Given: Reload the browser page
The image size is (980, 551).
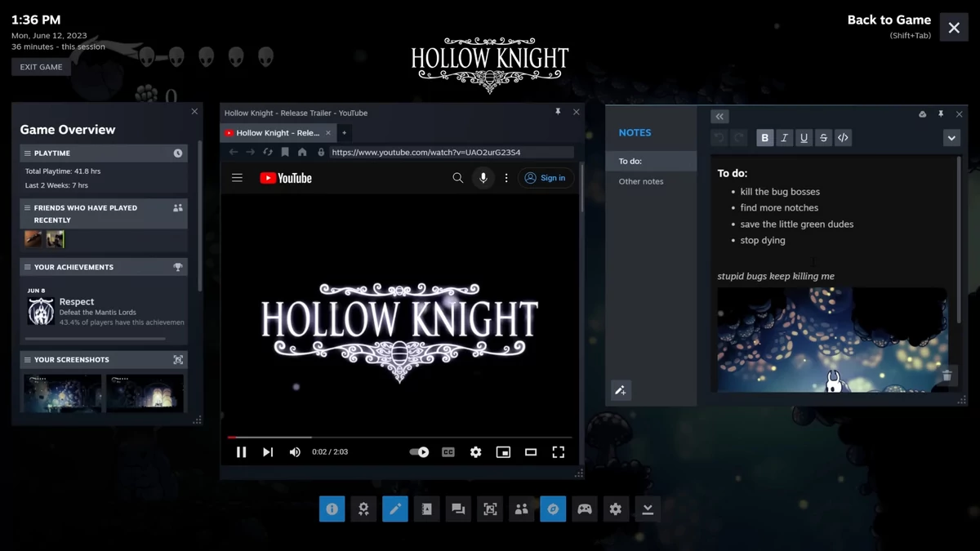Looking at the screenshot, I should coord(268,152).
